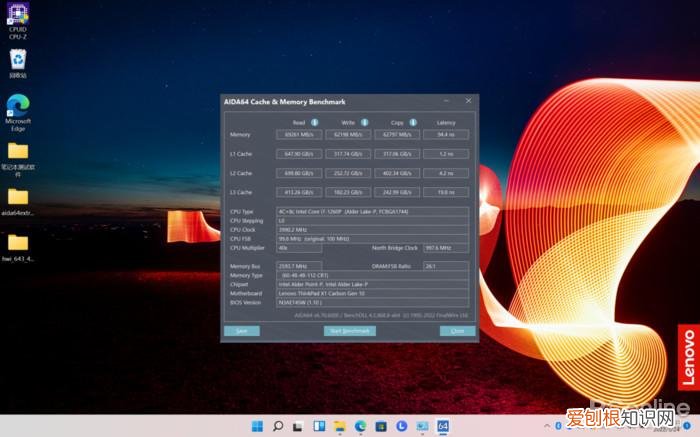The width and height of the screenshot is (700, 437).
Task: Launch Microsoft Edge from the taskbar
Action: coord(360,426)
